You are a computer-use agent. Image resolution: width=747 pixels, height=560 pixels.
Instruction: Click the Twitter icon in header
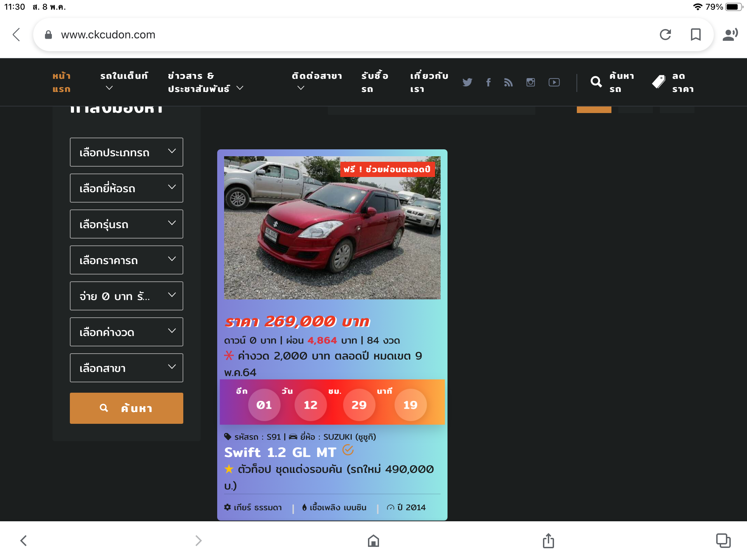(467, 82)
